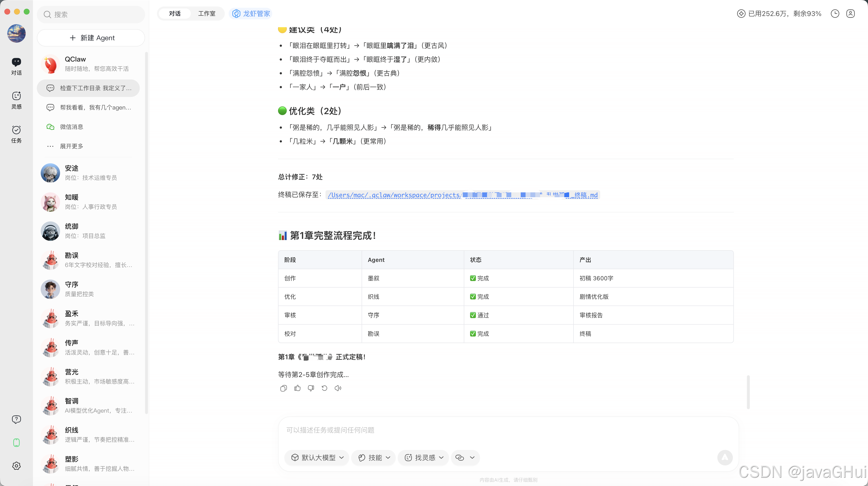Expand the 找灵感 dropdown
Screen dimensions: 868x486
click(x=424, y=457)
